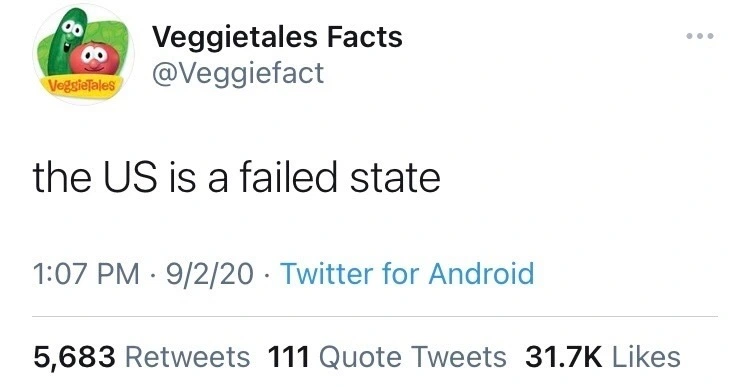Click Larry the Cucumber in the avatar
The width and height of the screenshot is (736, 387).
click(65, 43)
